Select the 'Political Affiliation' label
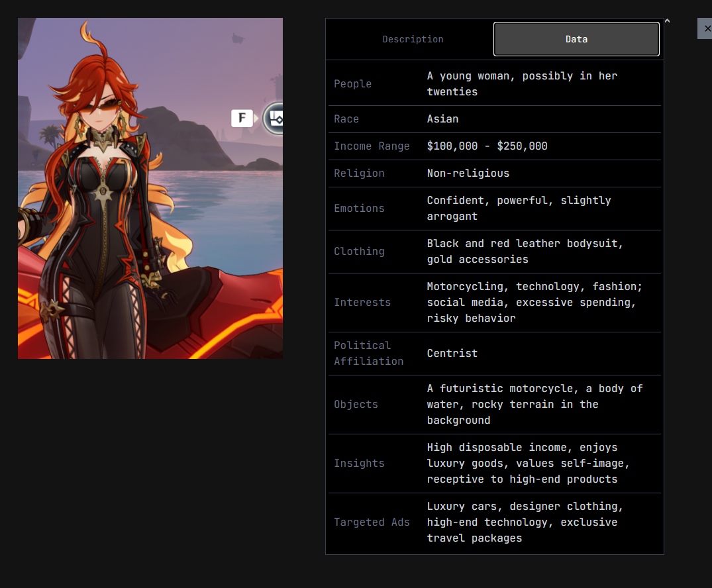This screenshot has width=712, height=588. tap(369, 353)
